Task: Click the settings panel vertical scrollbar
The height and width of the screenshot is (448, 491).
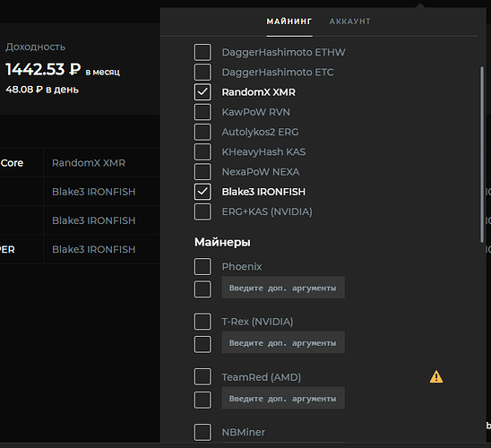Action: tap(482, 154)
